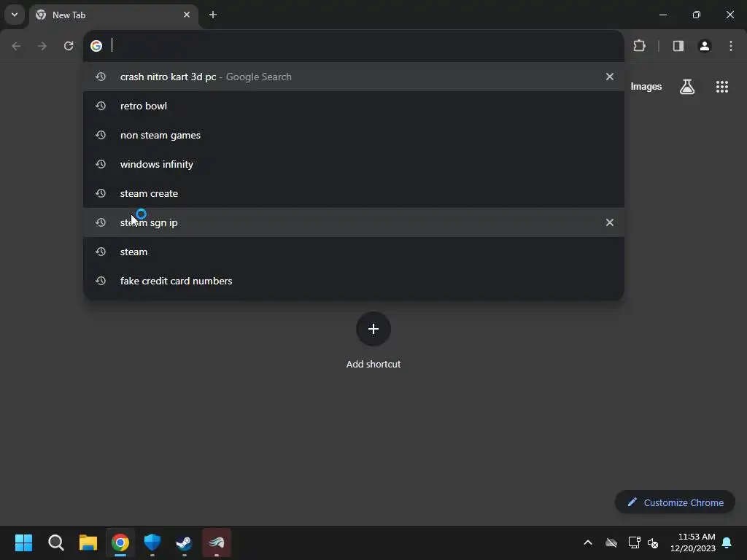Click the Add shortcut label
Screen dimensions: 747x560
[x=373, y=365]
